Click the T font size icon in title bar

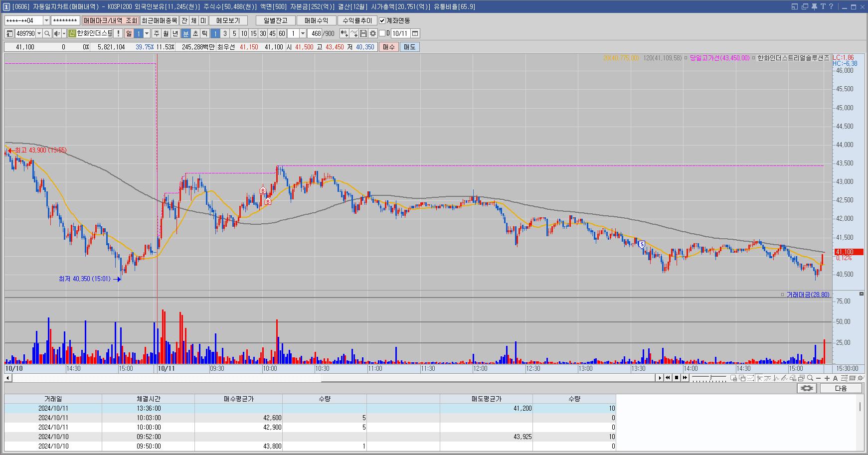pyautogui.click(x=823, y=6)
